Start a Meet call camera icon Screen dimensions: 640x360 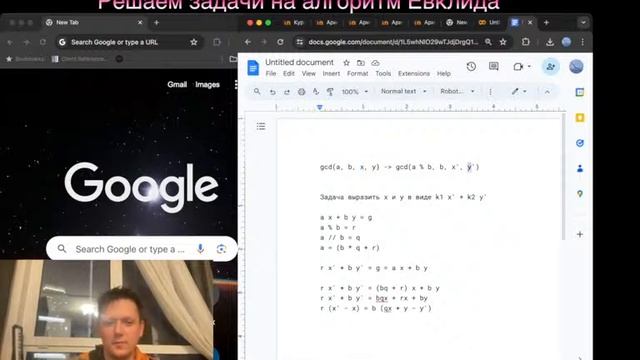518,67
